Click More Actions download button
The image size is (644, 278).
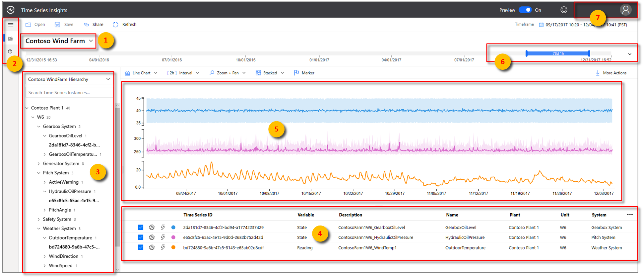coord(611,73)
